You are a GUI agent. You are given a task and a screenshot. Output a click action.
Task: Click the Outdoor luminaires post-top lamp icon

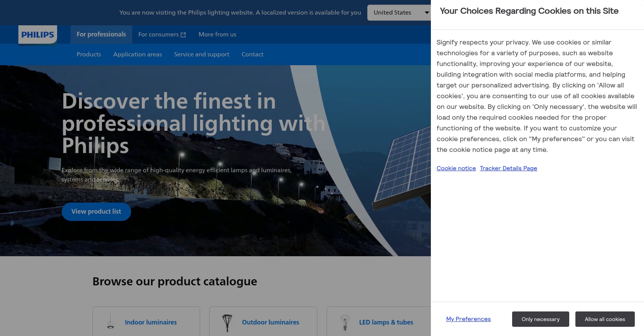tap(227, 323)
